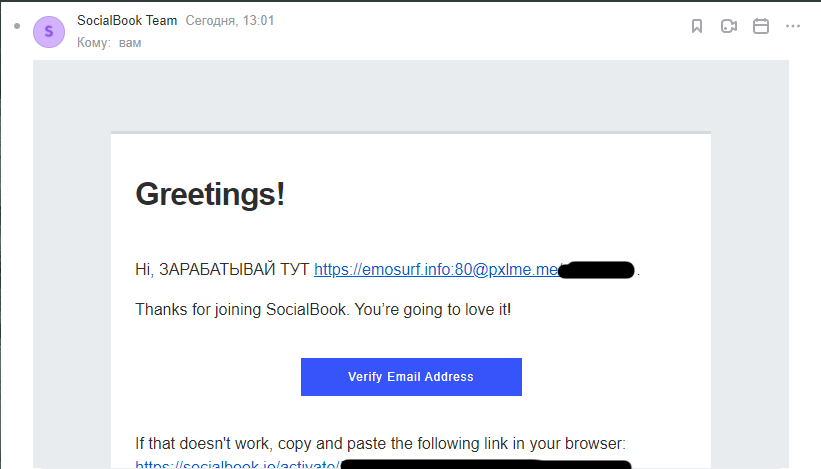The height and width of the screenshot is (469, 821).
Task: Click the "ЗАРАБАТЫВАЙ ТУТ" text
Action: (234, 270)
